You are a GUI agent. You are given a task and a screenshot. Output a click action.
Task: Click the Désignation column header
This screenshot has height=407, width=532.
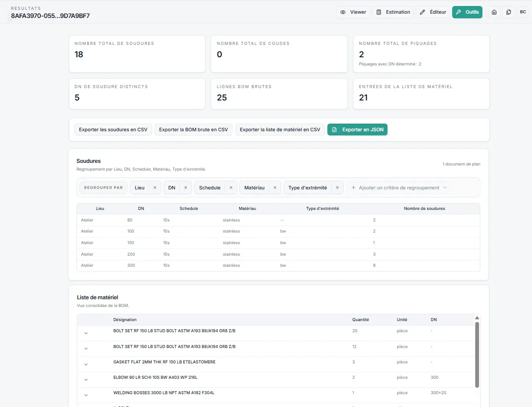[x=125, y=320]
